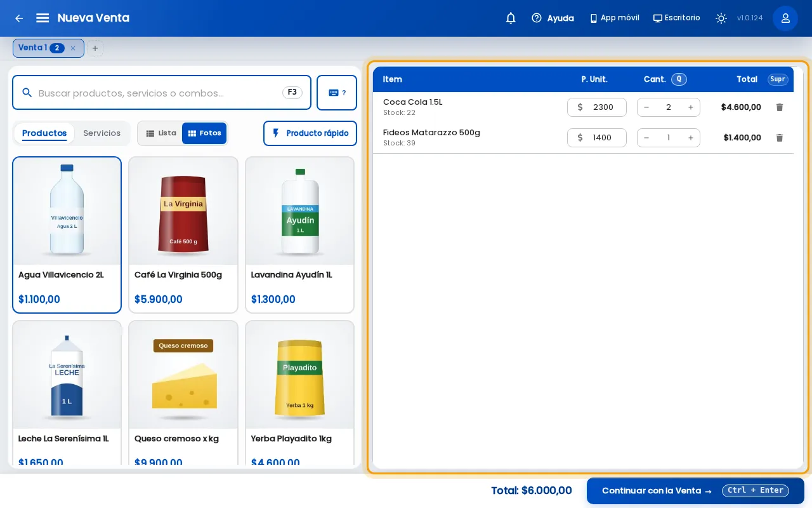Toggle the light/dark theme sun icon
This screenshot has height=508, width=812.
pyautogui.click(x=721, y=18)
